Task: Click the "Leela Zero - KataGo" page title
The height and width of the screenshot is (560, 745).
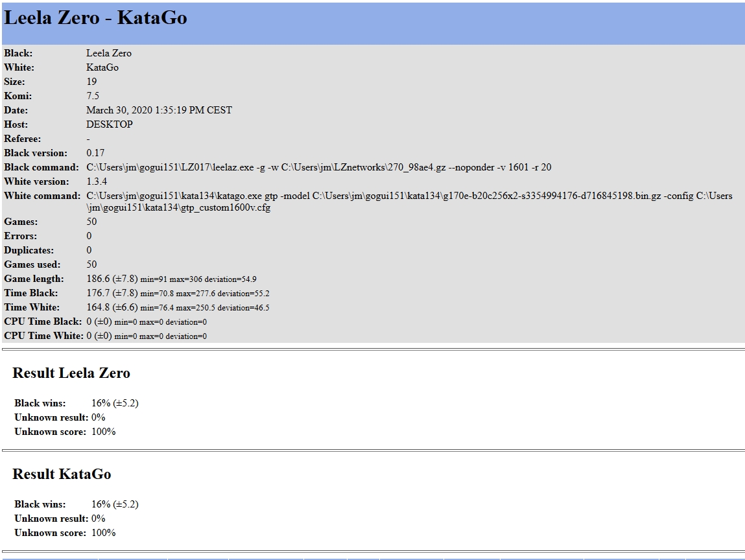Action: [x=95, y=18]
